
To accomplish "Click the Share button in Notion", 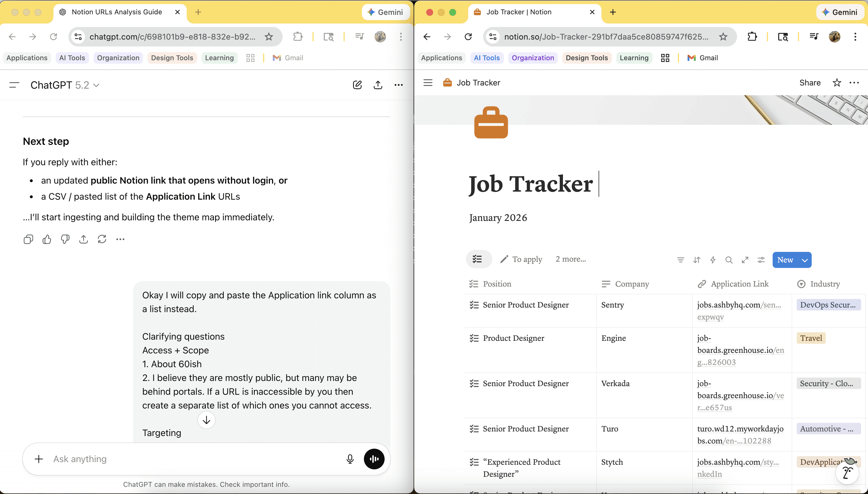I will click(x=810, y=83).
